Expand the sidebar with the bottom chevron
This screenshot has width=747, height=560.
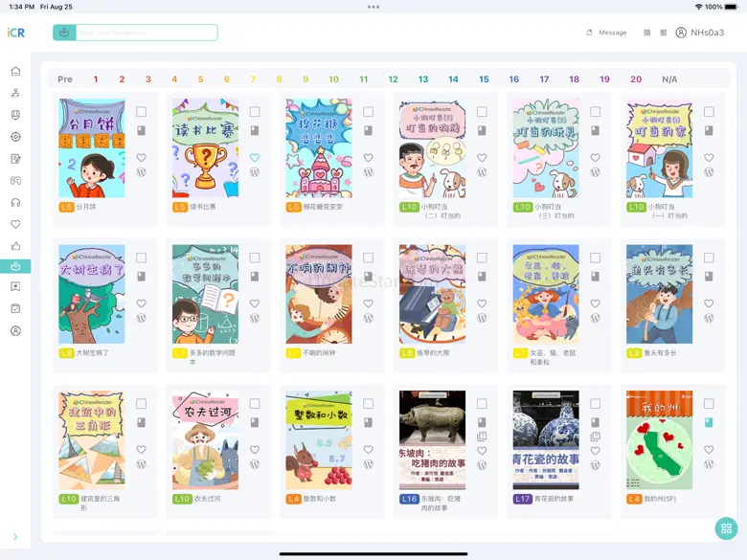point(15,537)
